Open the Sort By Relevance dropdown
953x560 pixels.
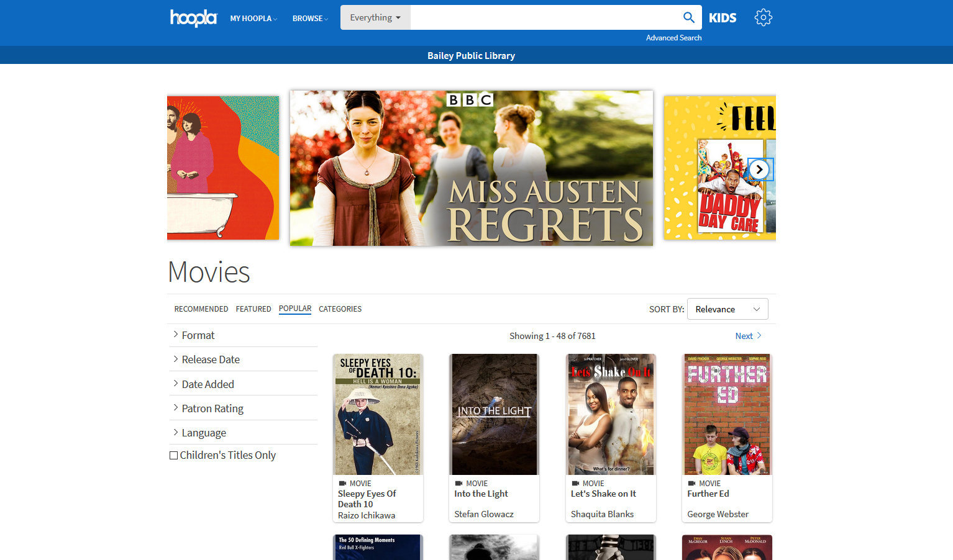coord(727,309)
